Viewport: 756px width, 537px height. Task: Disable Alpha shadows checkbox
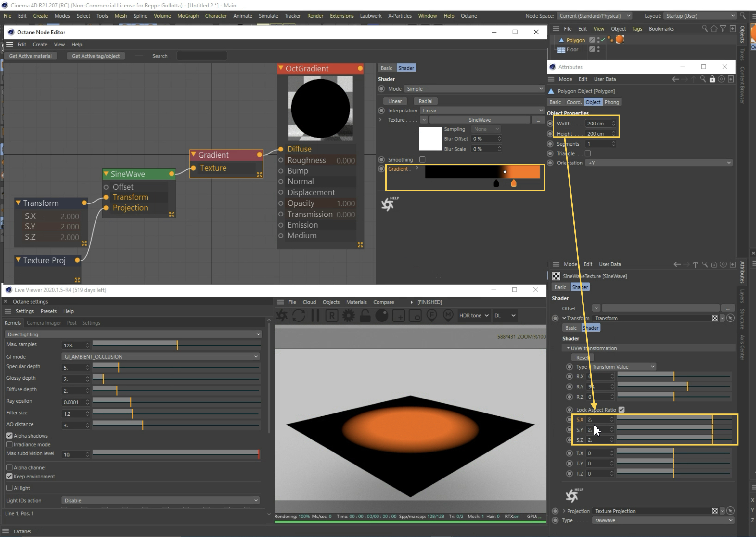pos(9,436)
